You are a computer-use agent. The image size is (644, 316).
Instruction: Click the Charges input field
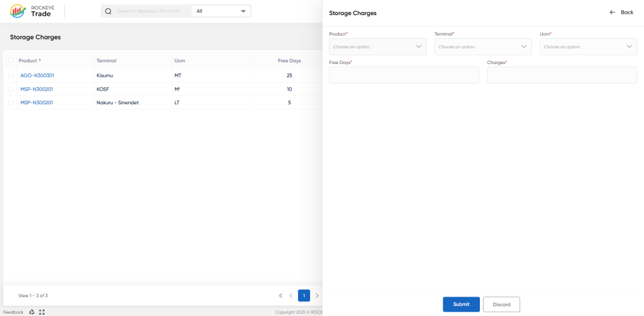click(562, 75)
